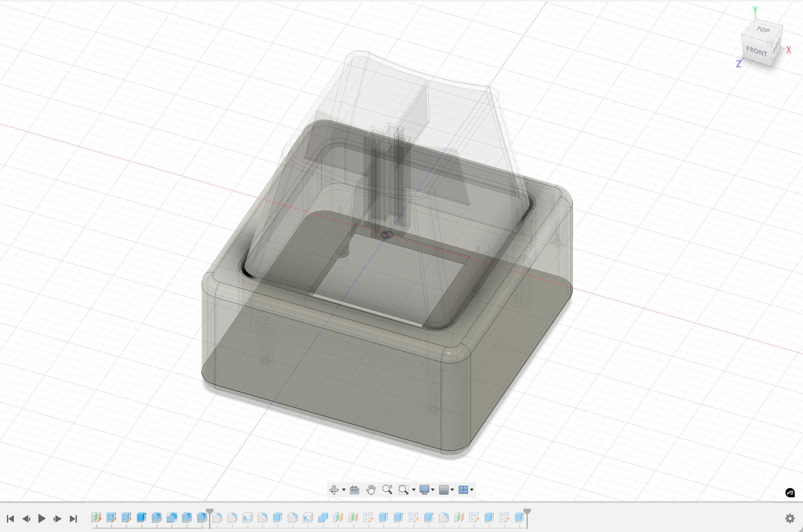This screenshot has width=803, height=532.
Task: Expand the Viewports dropdown arrow
Action: click(x=472, y=490)
